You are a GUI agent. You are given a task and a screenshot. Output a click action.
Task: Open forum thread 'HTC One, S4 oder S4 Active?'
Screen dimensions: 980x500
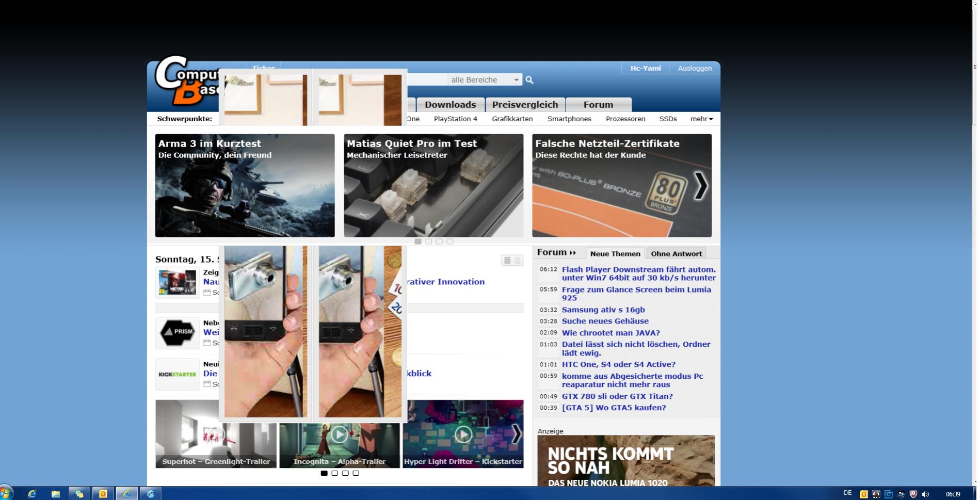619,364
